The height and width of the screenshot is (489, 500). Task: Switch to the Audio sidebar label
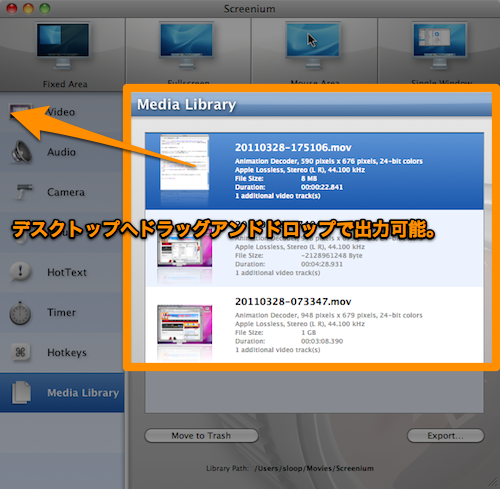click(x=61, y=152)
